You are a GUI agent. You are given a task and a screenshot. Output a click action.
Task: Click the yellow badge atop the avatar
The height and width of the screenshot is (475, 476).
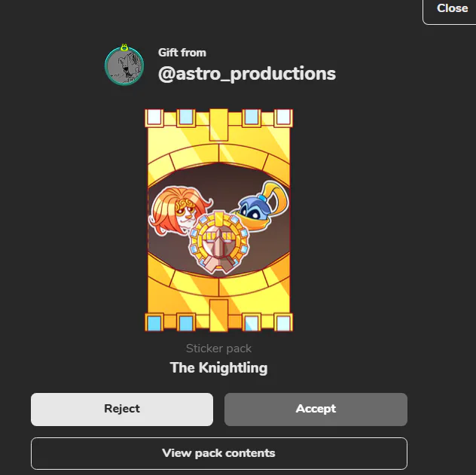(x=124, y=47)
